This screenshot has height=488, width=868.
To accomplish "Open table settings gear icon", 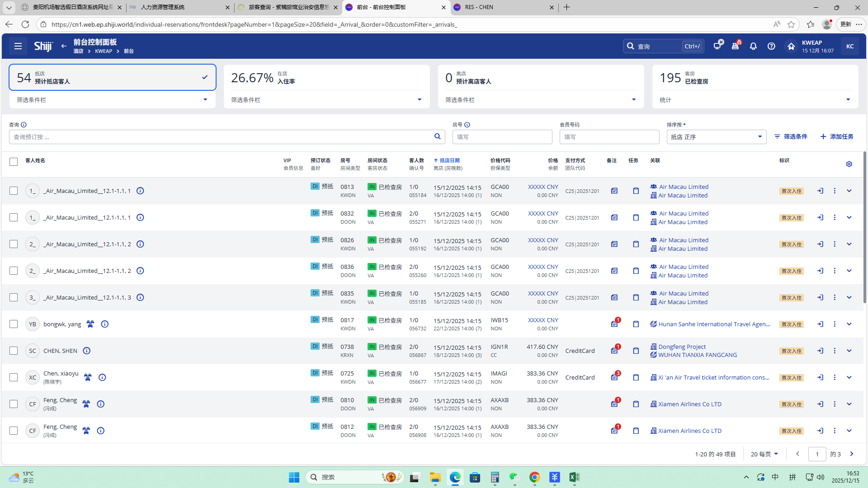I will (849, 164).
